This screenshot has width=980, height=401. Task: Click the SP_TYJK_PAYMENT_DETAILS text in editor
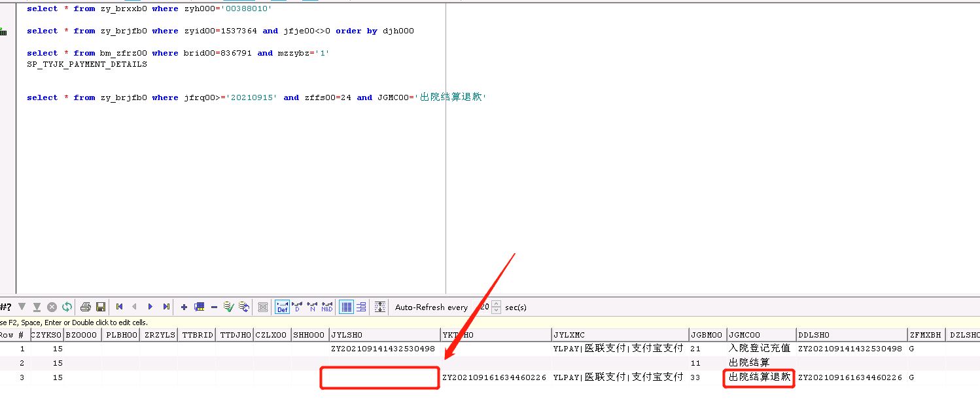[x=87, y=64]
